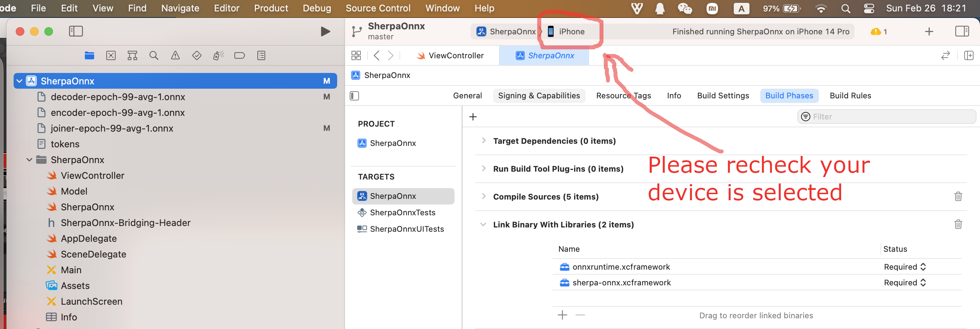Open the Symbol navigator icon
This screenshot has height=329, width=980.
click(x=132, y=56)
